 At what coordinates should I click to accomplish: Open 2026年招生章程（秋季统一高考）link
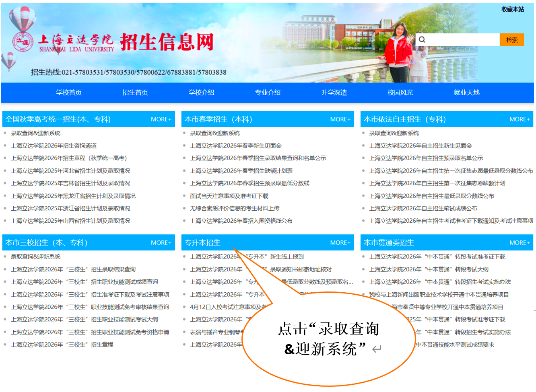69,158
